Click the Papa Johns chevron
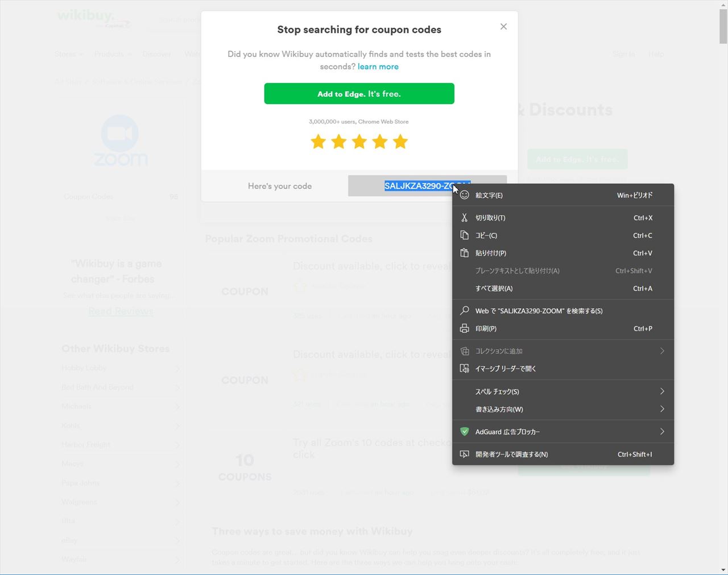The image size is (728, 575). (177, 483)
